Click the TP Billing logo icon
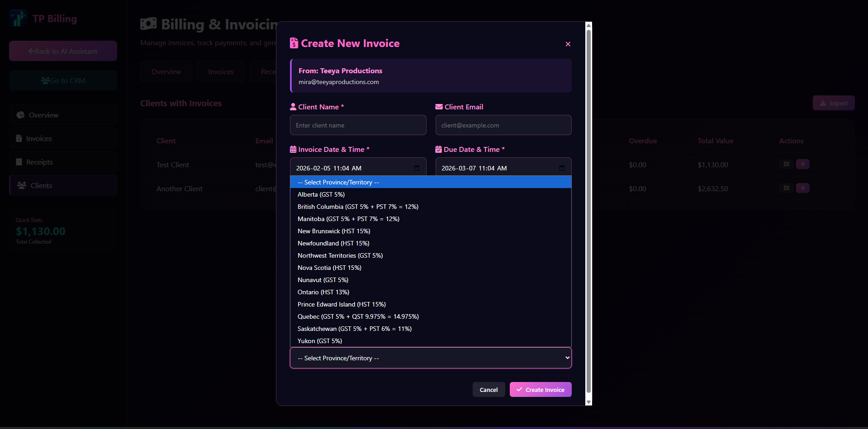This screenshot has height=429, width=868. pos(18,18)
